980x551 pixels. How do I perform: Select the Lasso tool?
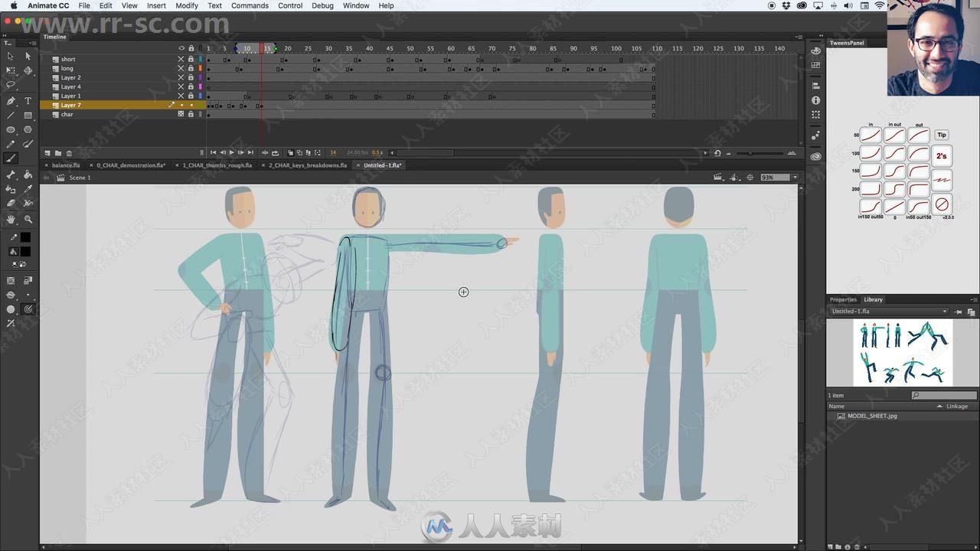[10, 85]
